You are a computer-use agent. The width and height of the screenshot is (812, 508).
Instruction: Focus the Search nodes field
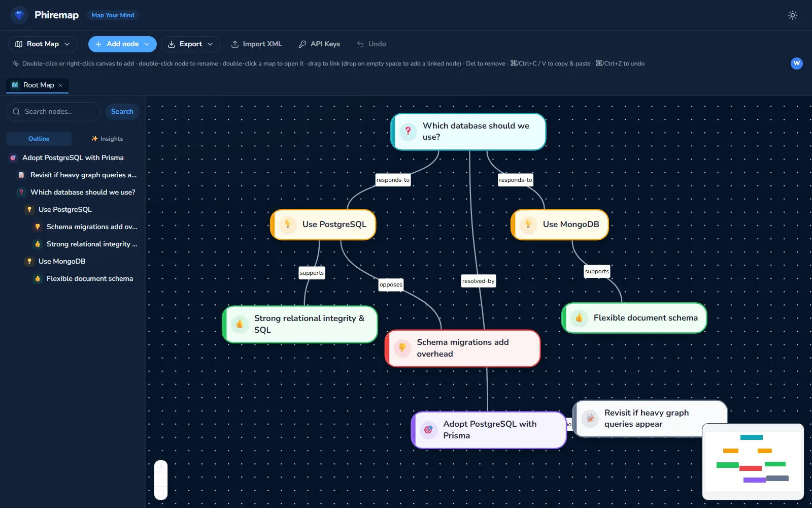(53, 112)
